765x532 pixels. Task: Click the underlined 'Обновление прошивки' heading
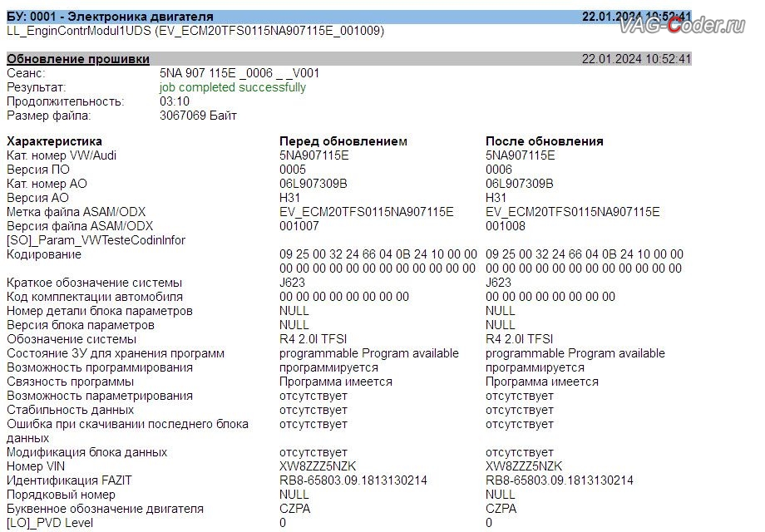[x=78, y=59]
